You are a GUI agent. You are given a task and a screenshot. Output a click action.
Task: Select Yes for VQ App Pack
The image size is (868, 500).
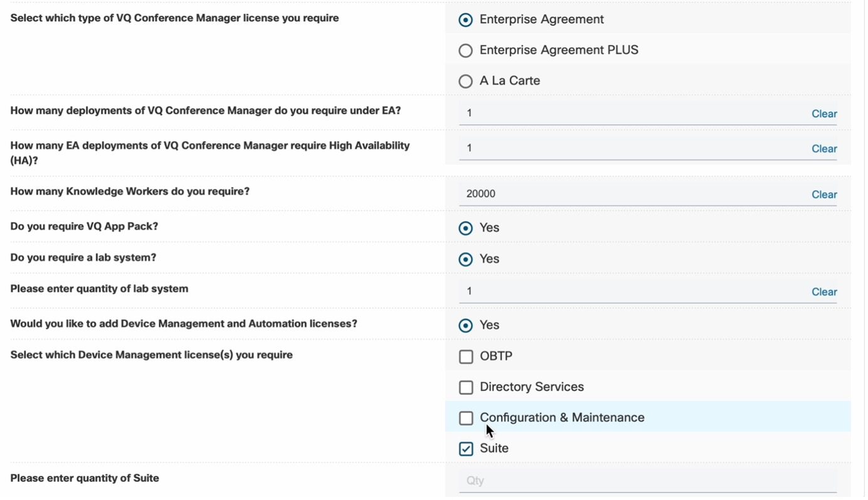466,229
